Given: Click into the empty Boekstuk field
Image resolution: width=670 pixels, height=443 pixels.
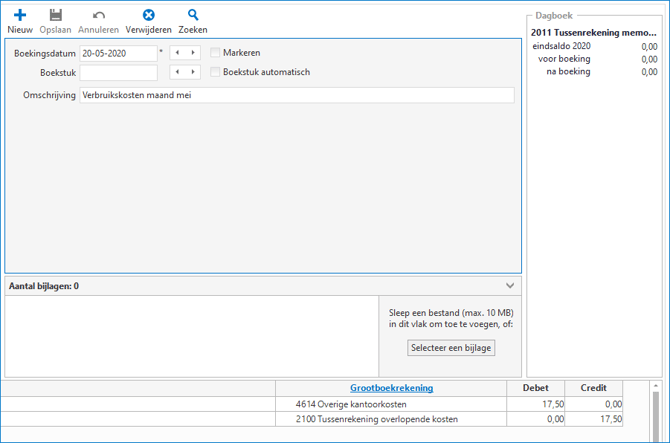Looking at the screenshot, I should pyautogui.click(x=118, y=72).
